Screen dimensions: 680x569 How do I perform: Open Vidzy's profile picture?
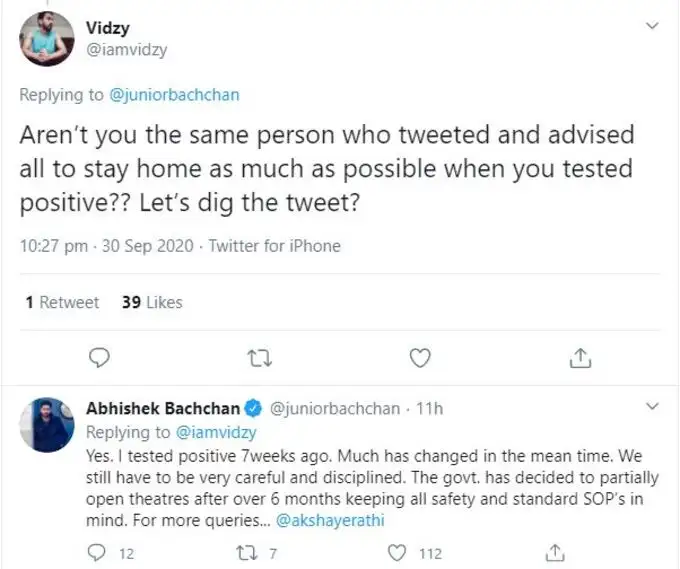(x=47, y=38)
